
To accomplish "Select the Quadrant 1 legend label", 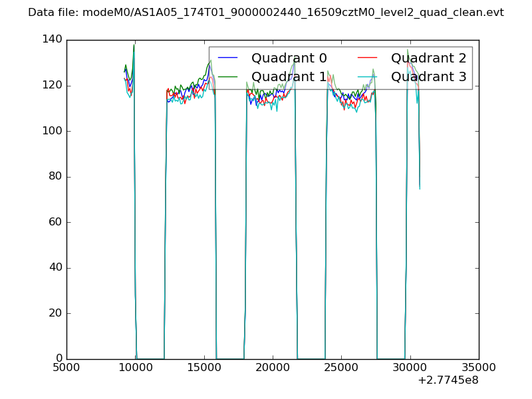I will (289, 76).
